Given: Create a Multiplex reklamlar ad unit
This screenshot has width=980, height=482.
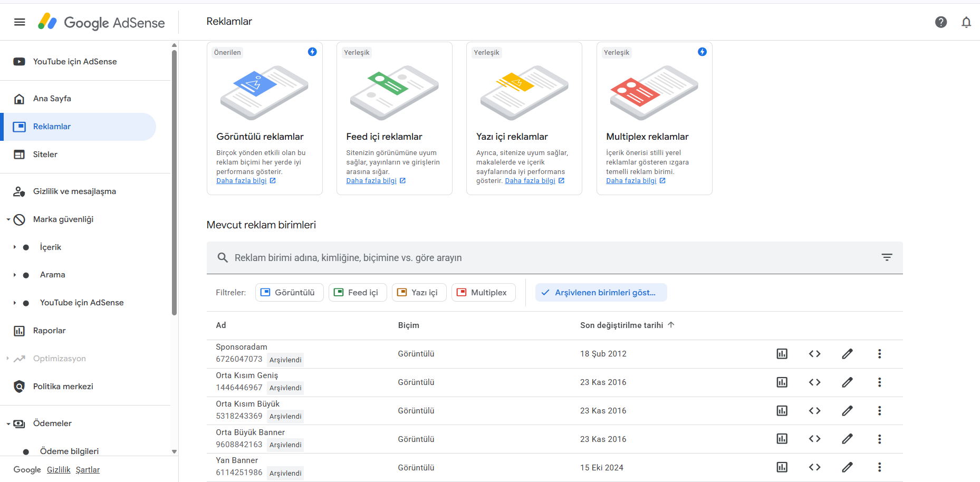Looking at the screenshot, I should point(655,119).
